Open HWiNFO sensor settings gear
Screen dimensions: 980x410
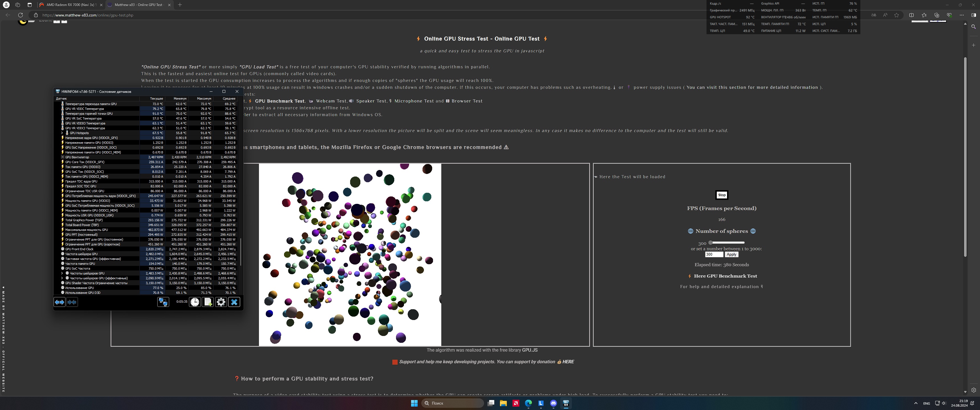(x=221, y=302)
